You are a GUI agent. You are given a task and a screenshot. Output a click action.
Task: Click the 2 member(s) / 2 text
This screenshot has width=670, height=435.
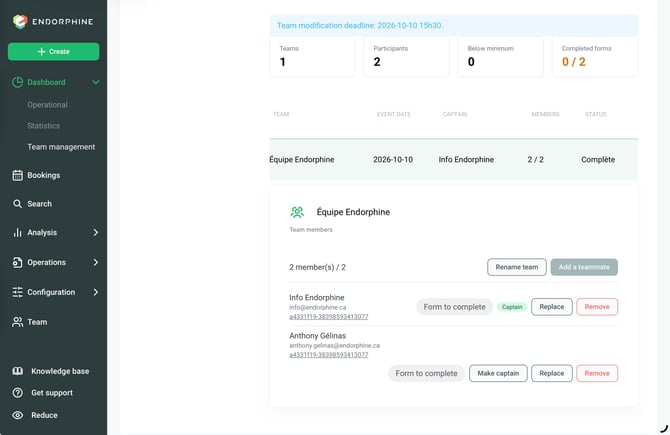coord(317,267)
